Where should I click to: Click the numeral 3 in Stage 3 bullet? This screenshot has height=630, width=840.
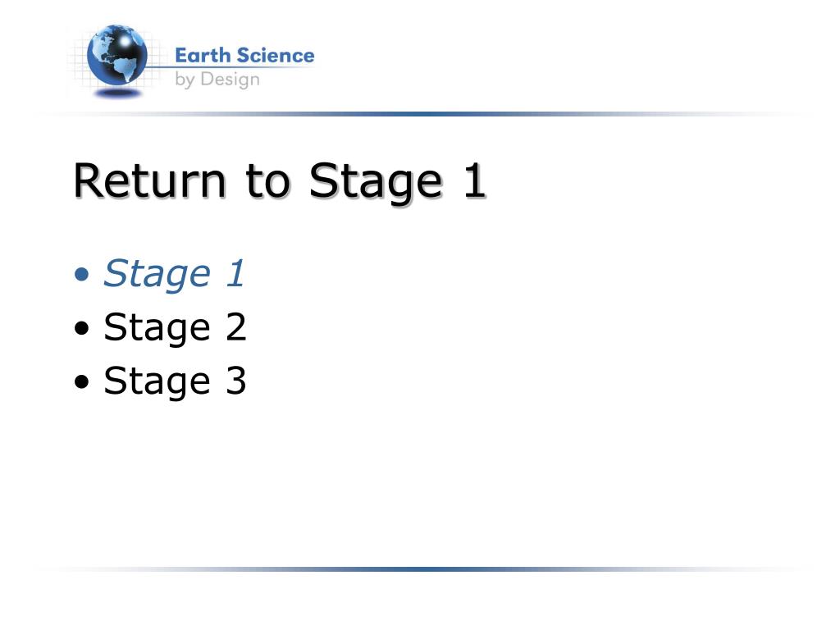point(235,380)
